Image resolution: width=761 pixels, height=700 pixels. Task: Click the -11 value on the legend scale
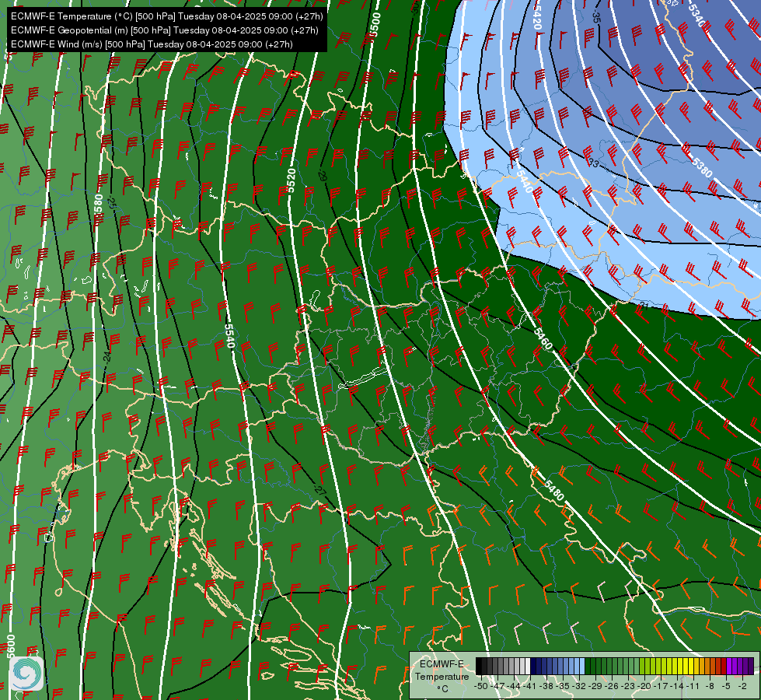point(692,686)
